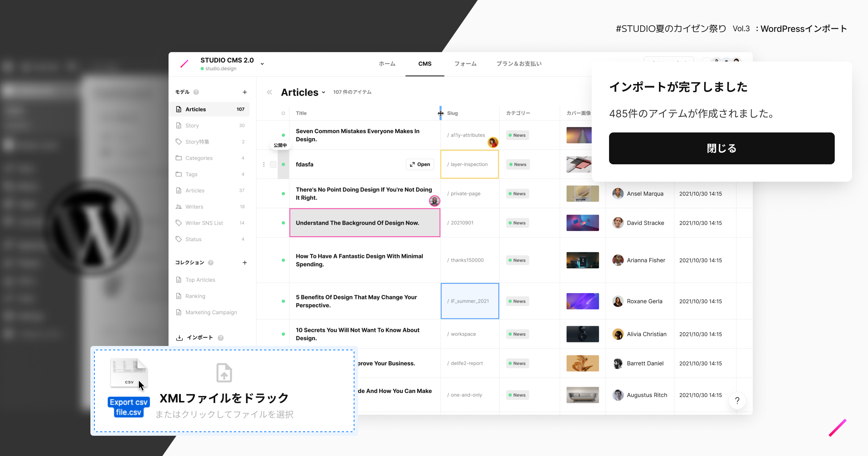Open the Status model
Screen dimensions: 868x456
(x=209, y=239)
